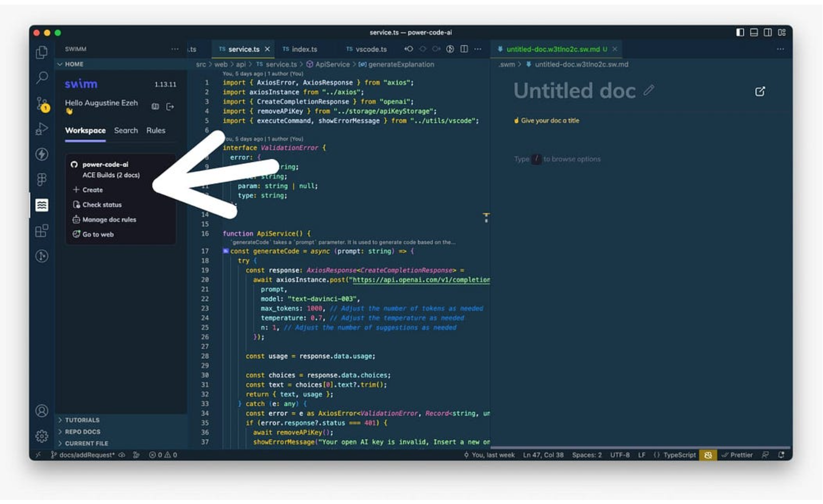Open the lightning bolt extension view

(42, 154)
